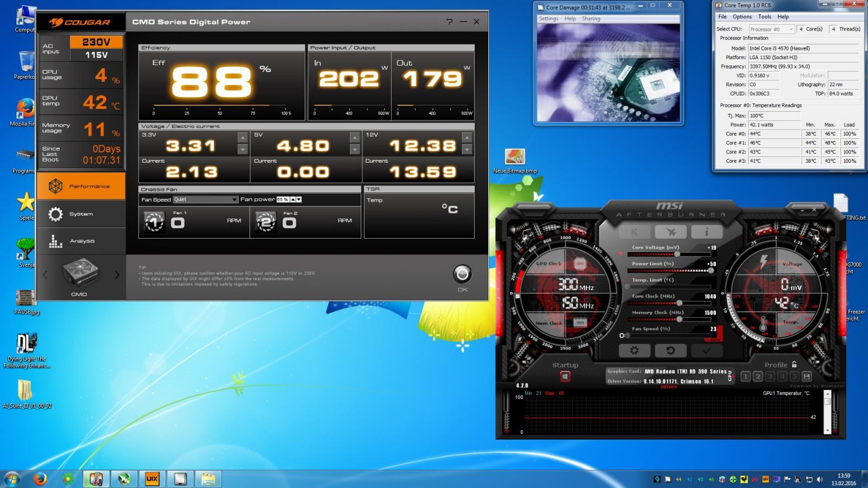The width and height of the screenshot is (868, 488).
Task: Click the Temp. Limit slider handle
Action: (x=628, y=286)
